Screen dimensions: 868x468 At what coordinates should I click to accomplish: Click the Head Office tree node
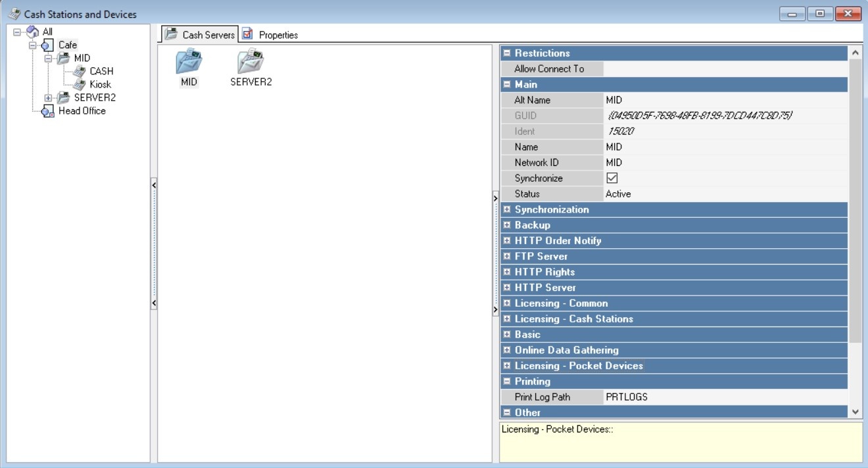pos(82,111)
